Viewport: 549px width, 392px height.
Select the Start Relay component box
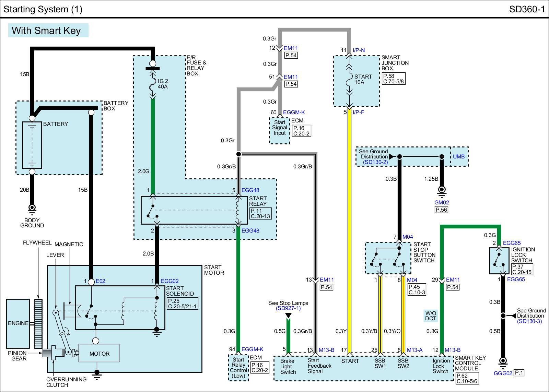click(x=194, y=210)
